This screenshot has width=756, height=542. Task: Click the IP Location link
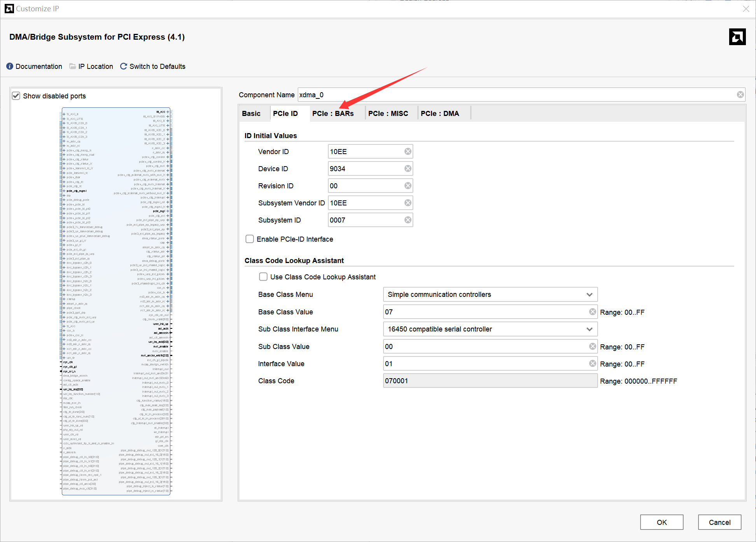(96, 67)
